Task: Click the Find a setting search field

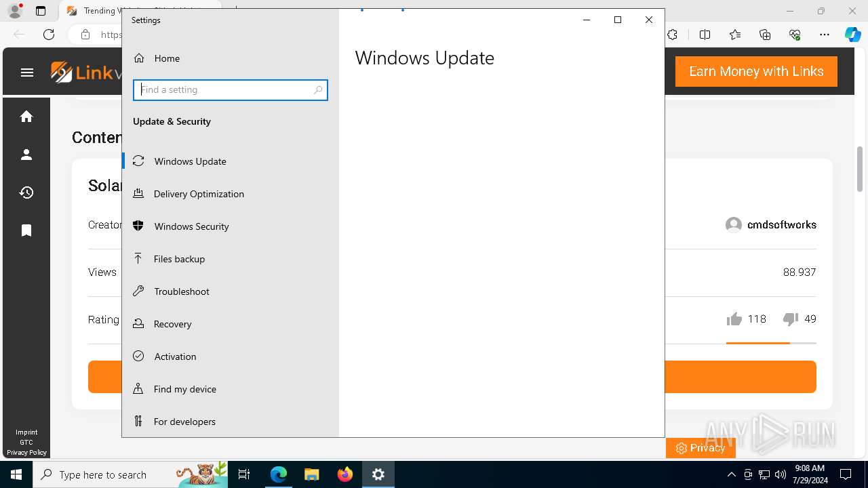Action: 231,90
